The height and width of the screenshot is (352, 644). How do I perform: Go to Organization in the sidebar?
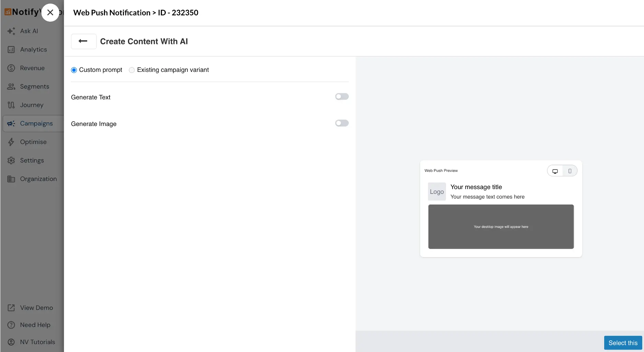(x=38, y=179)
